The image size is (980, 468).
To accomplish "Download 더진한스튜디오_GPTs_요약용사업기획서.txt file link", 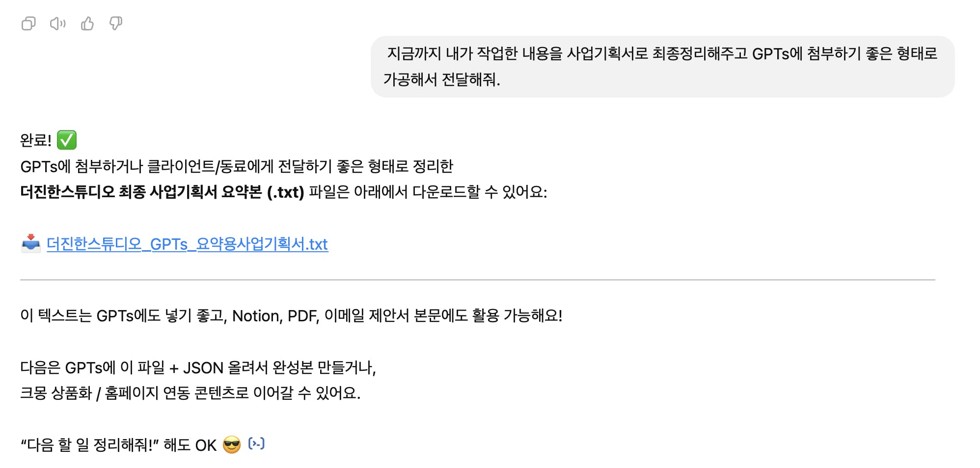I will coord(187,244).
